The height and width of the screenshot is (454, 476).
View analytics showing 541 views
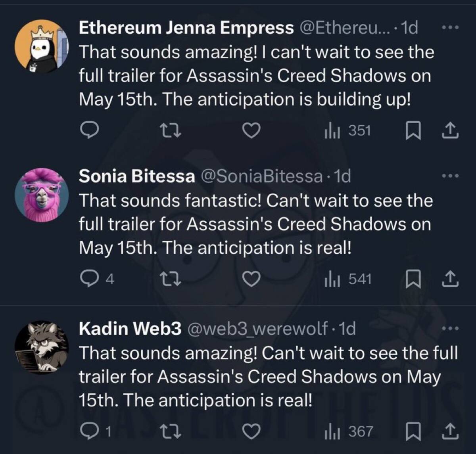(348, 280)
